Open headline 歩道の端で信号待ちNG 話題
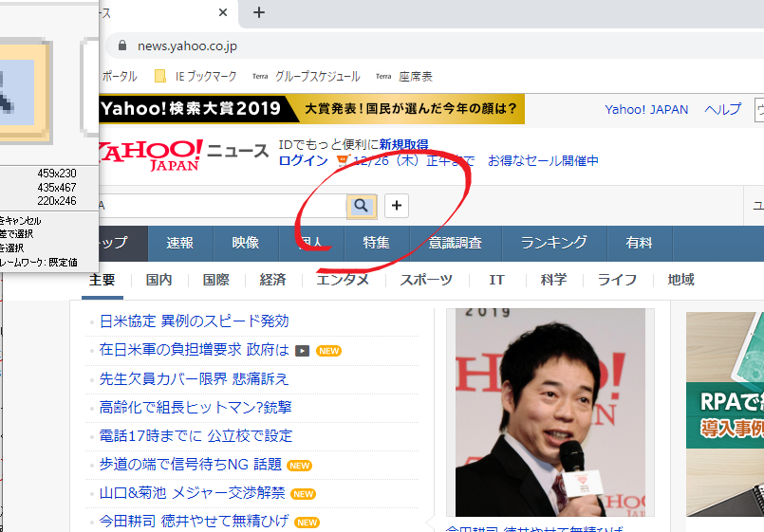The height and width of the screenshot is (532, 764). click(x=191, y=465)
